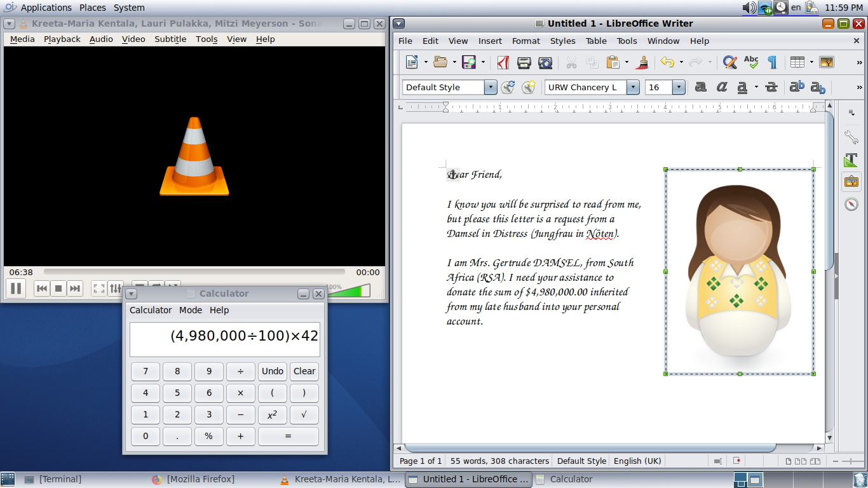Image resolution: width=868 pixels, height=488 pixels.
Task: Expand the Save dropdown arrow
Action: pos(483,62)
